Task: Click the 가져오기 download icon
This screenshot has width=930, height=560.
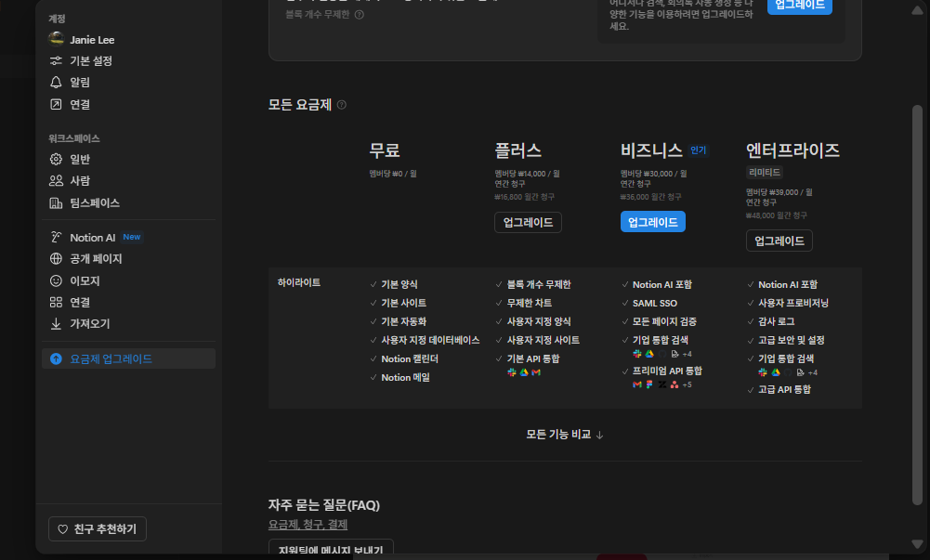Action: 56,323
